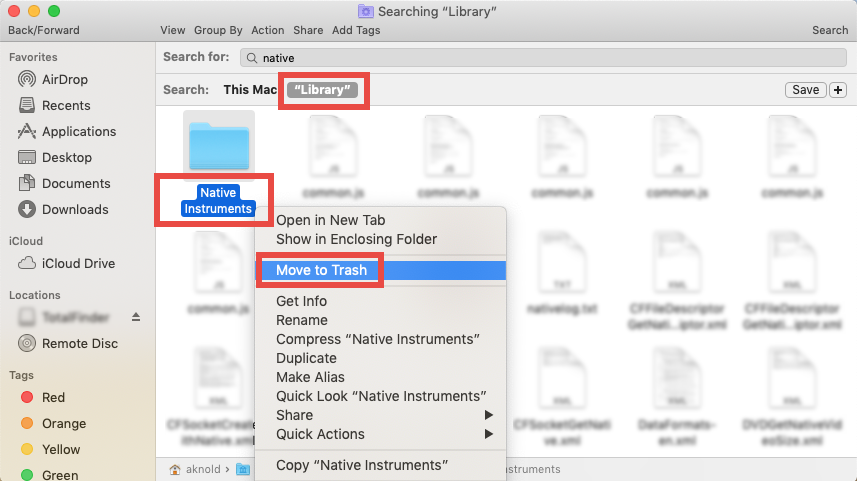Select the Native Instruments folder name label

click(x=218, y=201)
